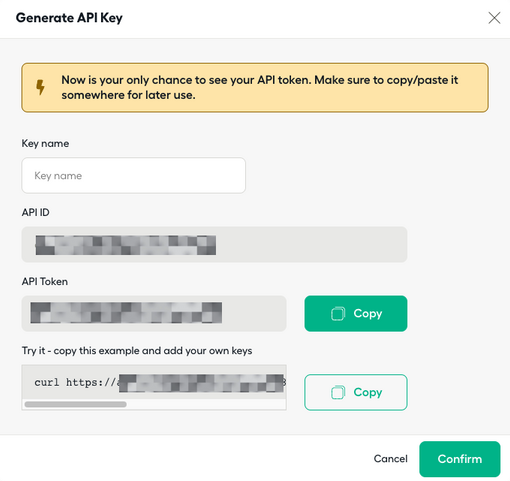Focus the Key name input field
This screenshot has height=481, width=510.
coord(134,176)
